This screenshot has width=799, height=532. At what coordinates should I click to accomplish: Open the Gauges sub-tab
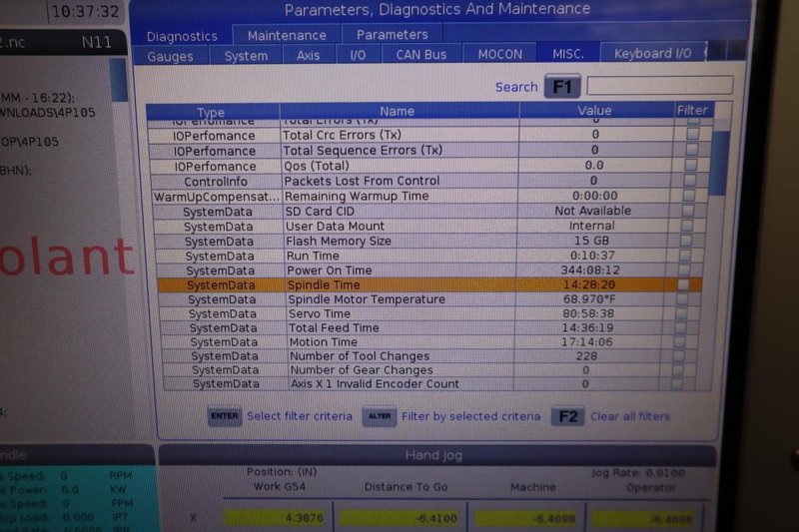click(170, 56)
